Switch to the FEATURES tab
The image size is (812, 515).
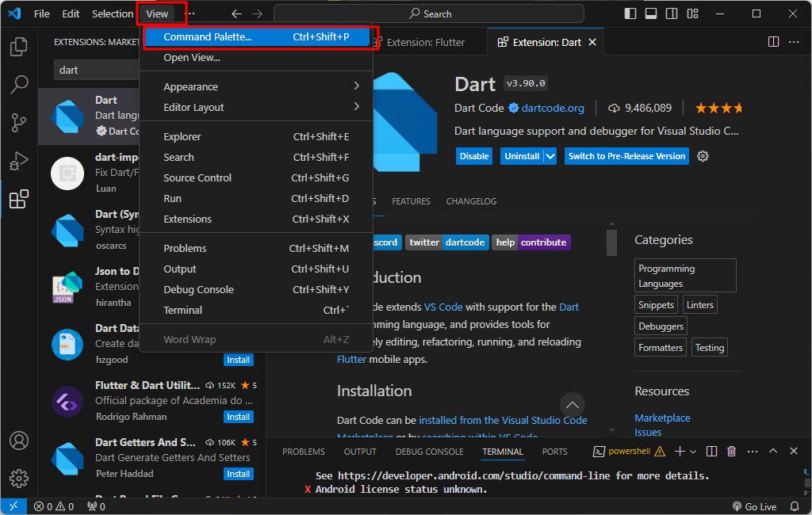pos(411,201)
